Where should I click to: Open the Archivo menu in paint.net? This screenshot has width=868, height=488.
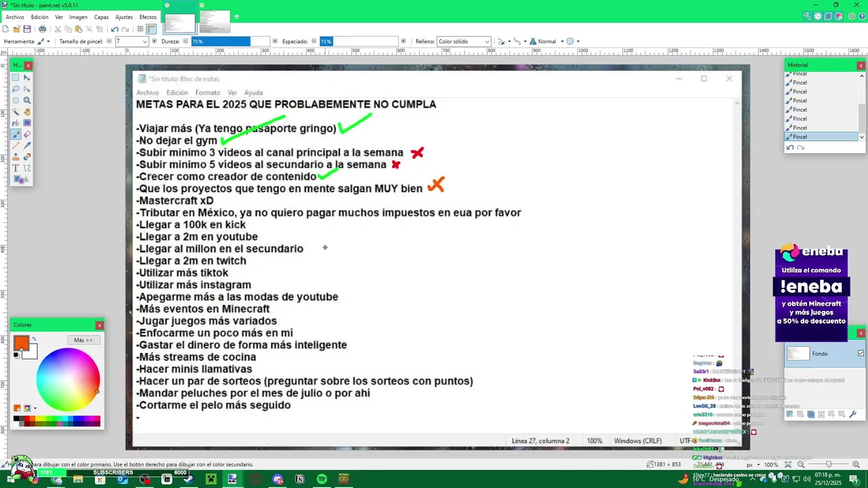15,17
